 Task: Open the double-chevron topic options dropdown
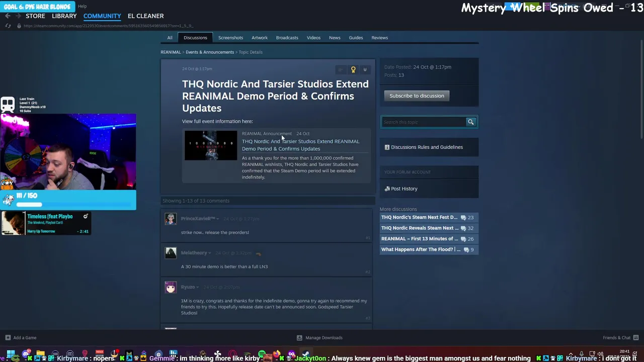click(365, 70)
